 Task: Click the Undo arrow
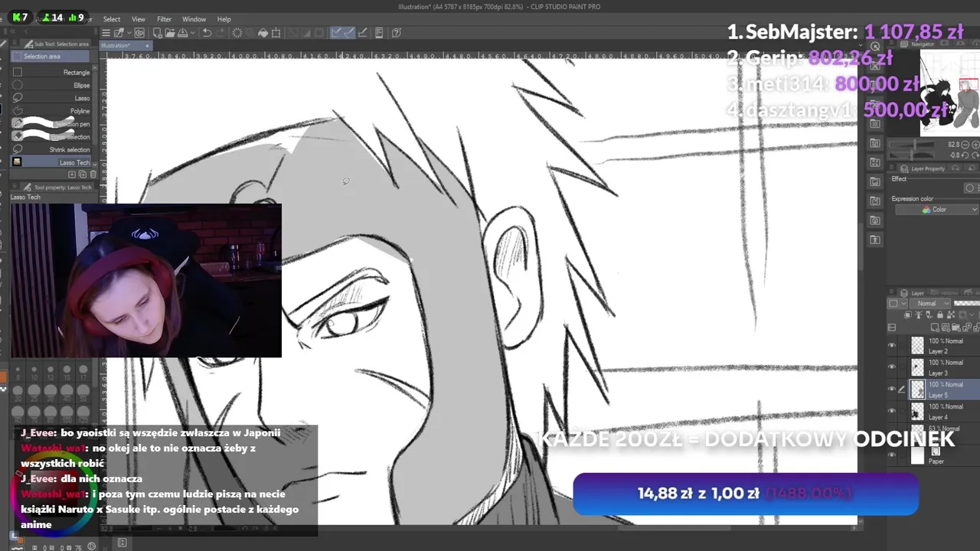pyautogui.click(x=207, y=33)
